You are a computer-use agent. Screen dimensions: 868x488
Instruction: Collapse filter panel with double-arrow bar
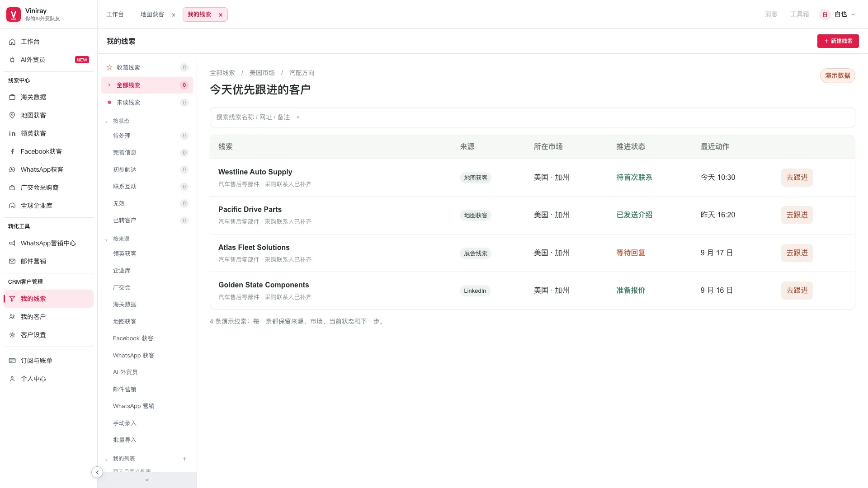(x=147, y=480)
